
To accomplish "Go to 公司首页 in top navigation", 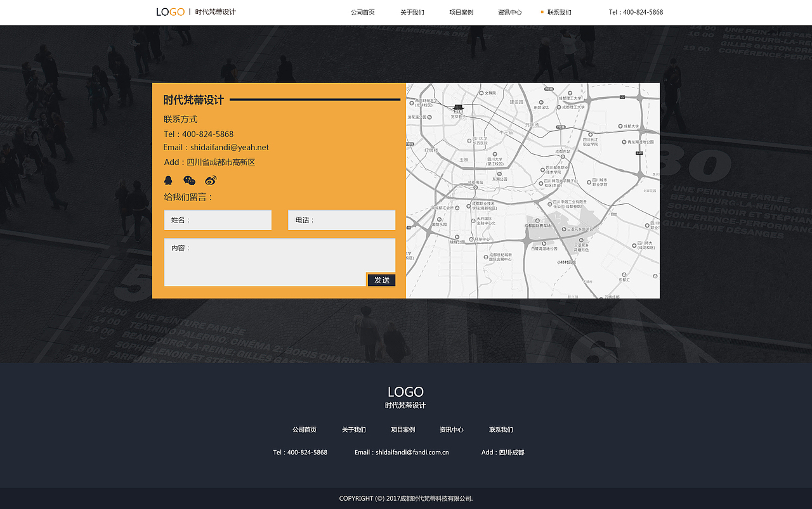I will [x=363, y=12].
